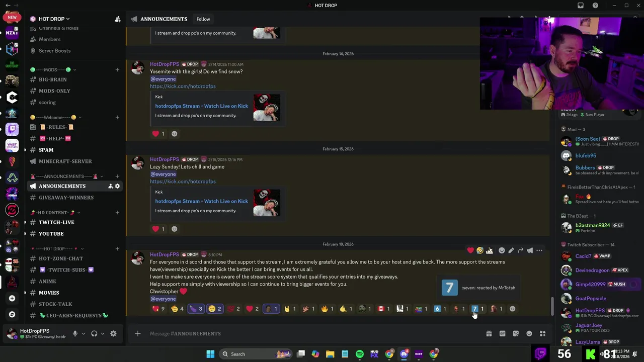Add channel to MODS category plus
Viewport: 644px width, 362px height.
click(x=117, y=70)
